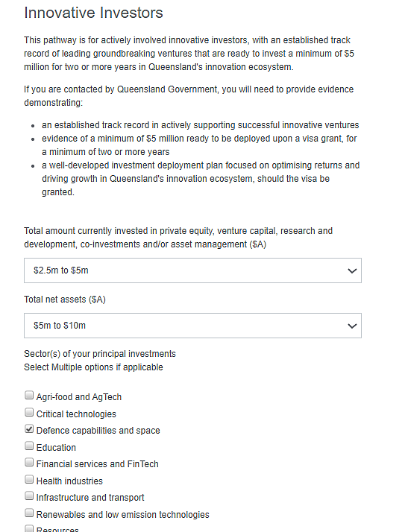The height and width of the screenshot is (532, 405).
Task: Click the Critical technologies label text
Action: [x=76, y=414]
